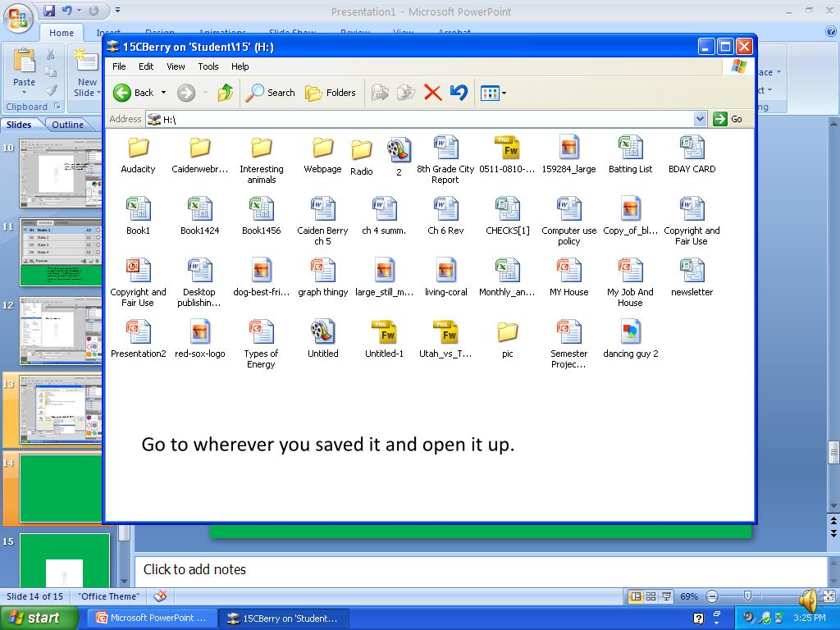Screen dimensions: 840x630
Task: Select the CHECKS[1] file
Action: tap(507, 217)
